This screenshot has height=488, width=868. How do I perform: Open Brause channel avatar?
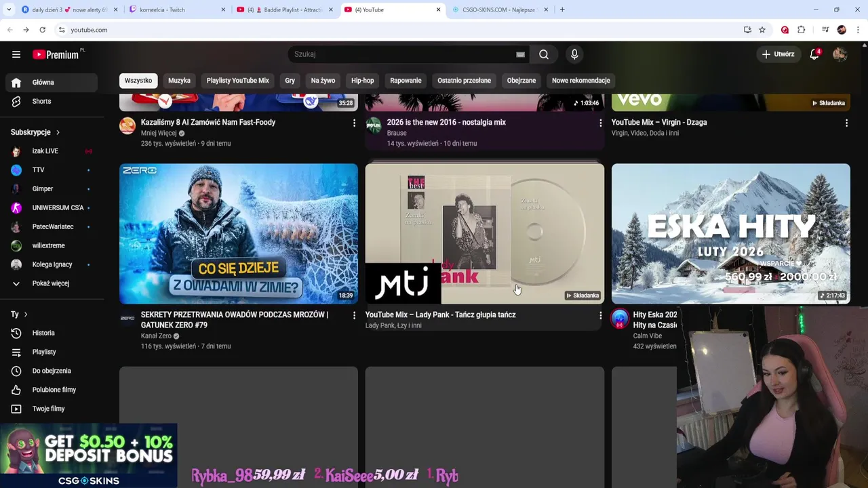(x=374, y=125)
